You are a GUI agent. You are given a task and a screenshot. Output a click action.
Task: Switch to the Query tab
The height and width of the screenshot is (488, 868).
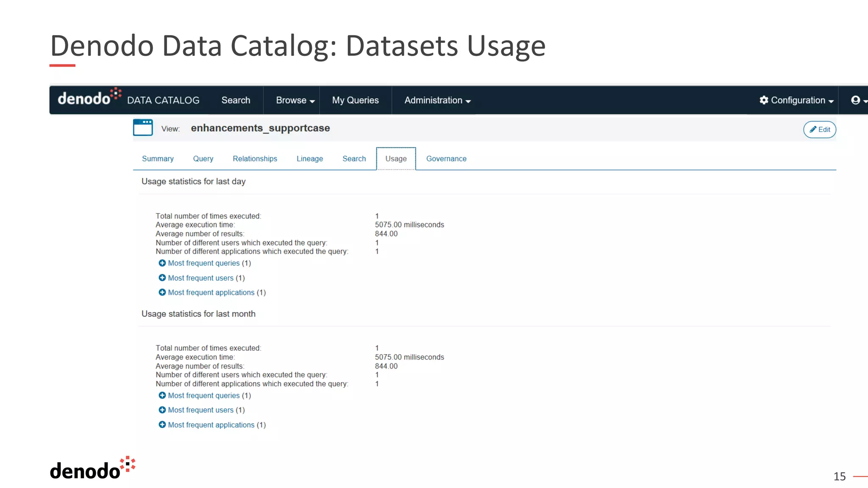[x=203, y=159]
